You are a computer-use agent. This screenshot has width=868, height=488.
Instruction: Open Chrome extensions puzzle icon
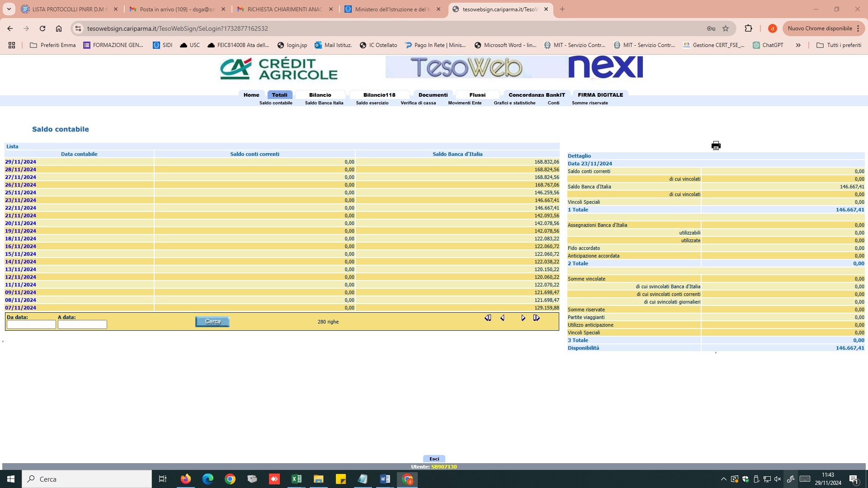click(x=748, y=28)
